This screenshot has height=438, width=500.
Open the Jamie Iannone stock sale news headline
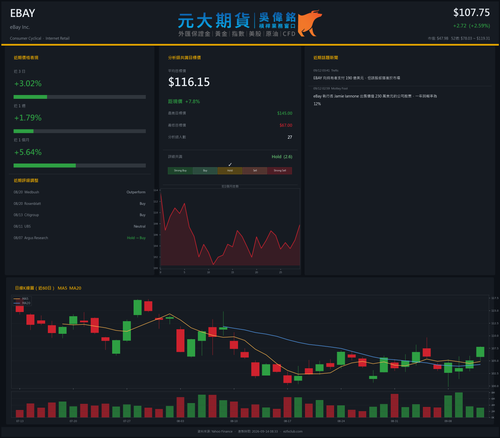pyautogui.click(x=375, y=100)
